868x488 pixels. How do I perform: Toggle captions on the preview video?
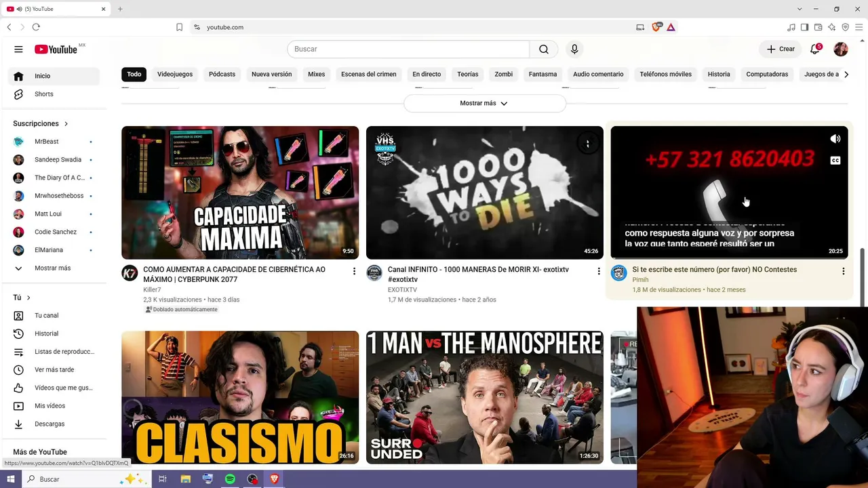[835, 161]
